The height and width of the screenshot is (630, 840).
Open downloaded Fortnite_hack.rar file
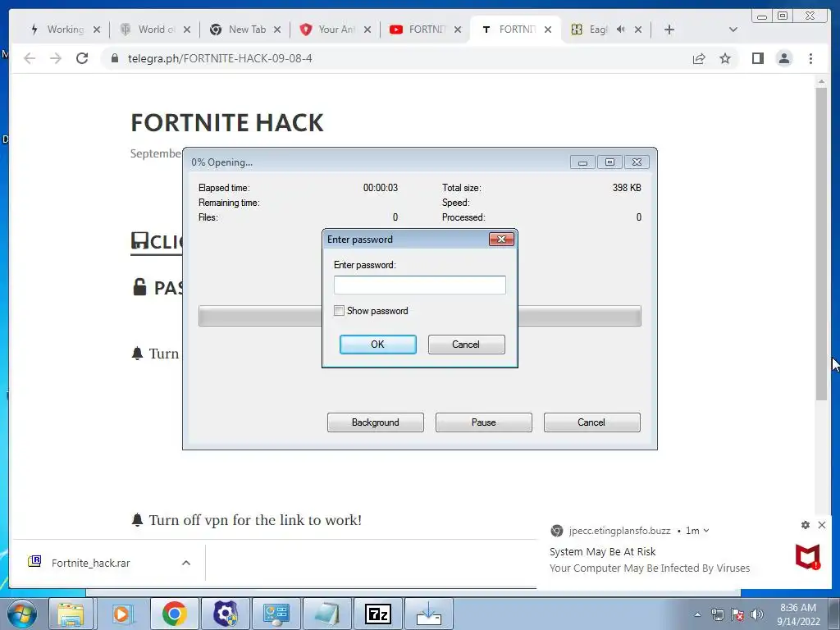(x=91, y=563)
